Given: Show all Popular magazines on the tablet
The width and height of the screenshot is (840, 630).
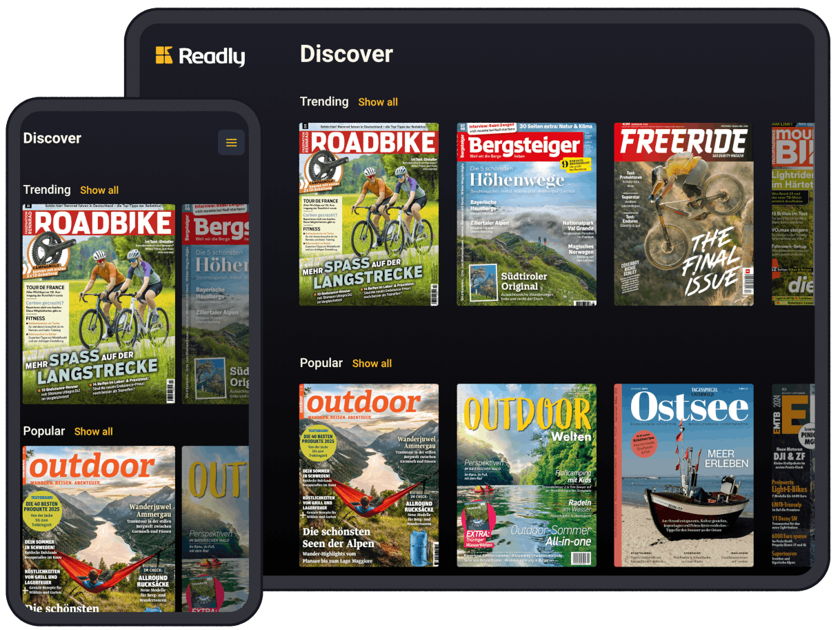Looking at the screenshot, I should click(x=372, y=364).
